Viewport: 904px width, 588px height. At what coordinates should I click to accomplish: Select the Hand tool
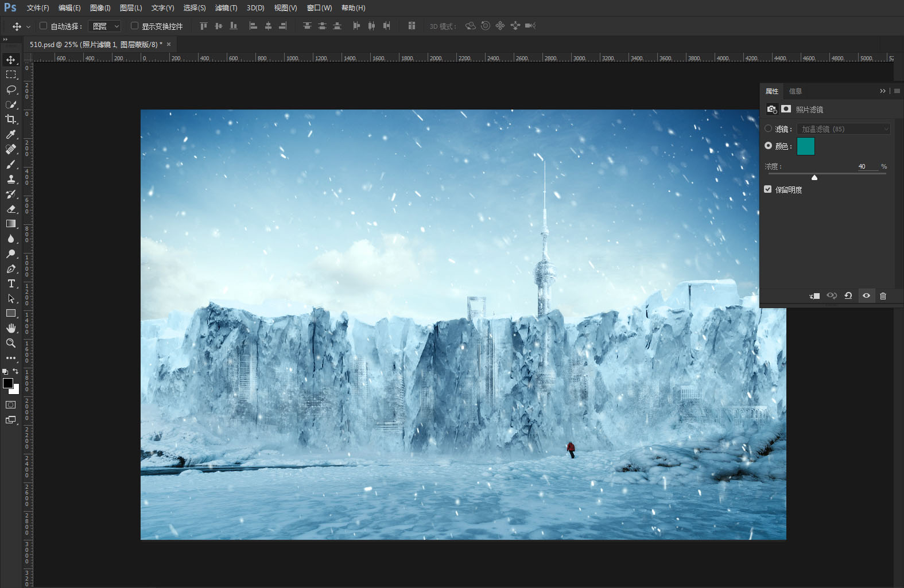tap(11, 328)
